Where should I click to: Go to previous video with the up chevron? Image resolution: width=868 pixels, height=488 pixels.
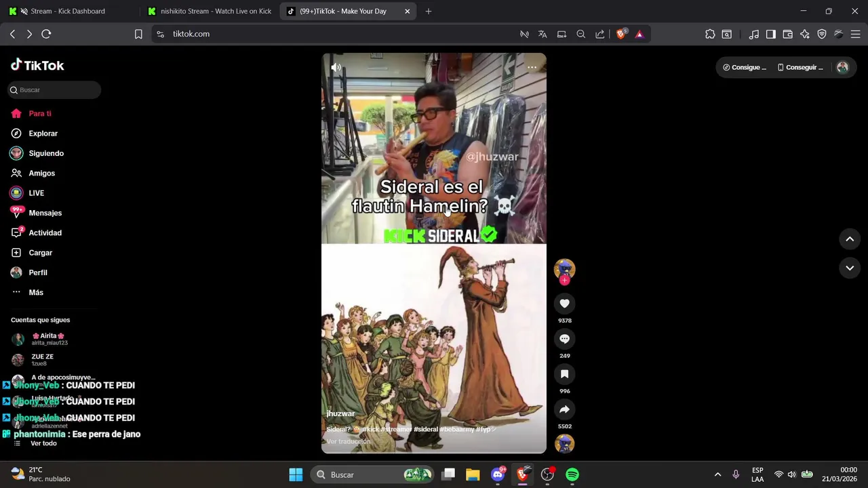(x=850, y=239)
